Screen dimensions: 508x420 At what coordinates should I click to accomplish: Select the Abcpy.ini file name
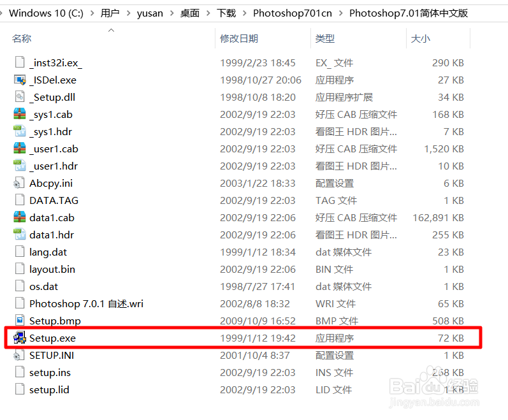tap(51, 184)
